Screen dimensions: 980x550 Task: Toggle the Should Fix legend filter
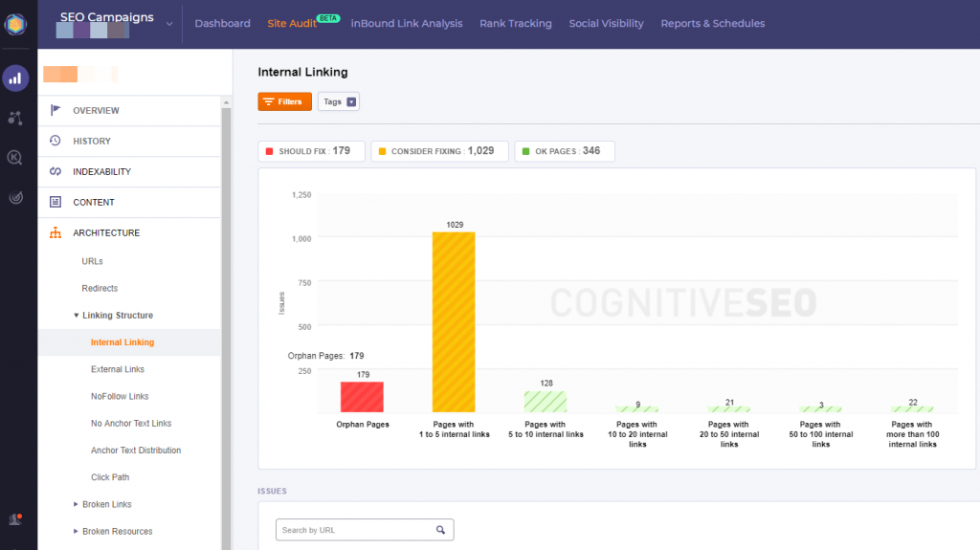tap(311, 151)
